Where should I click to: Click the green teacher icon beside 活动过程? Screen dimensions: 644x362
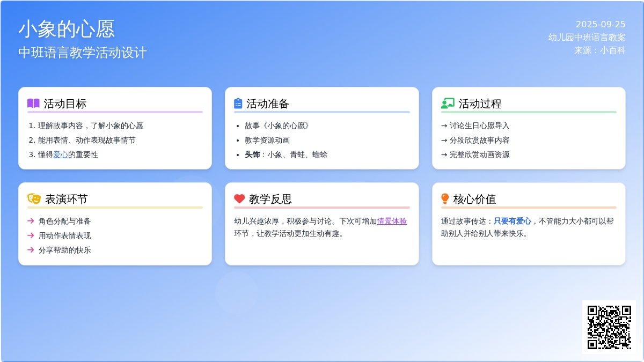click(x=447, y=104)
